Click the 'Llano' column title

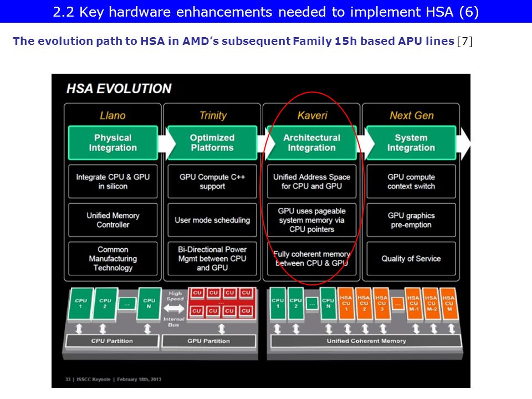pos(112,115)
